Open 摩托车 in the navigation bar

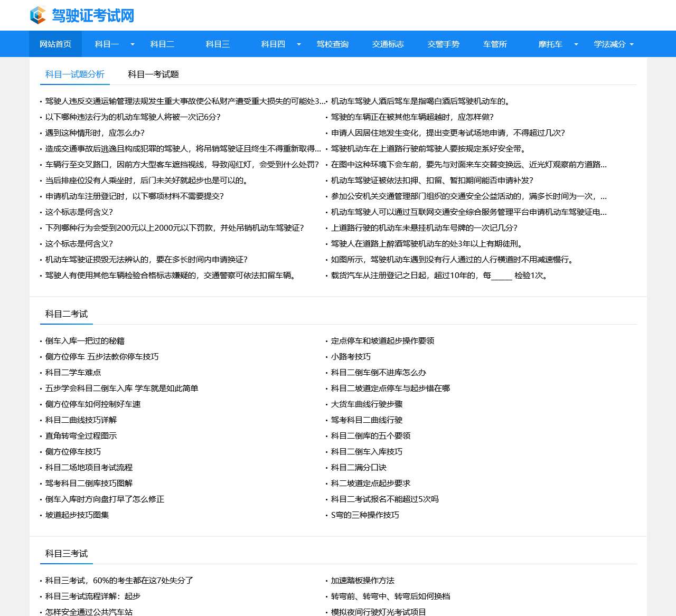coord(550,44)
